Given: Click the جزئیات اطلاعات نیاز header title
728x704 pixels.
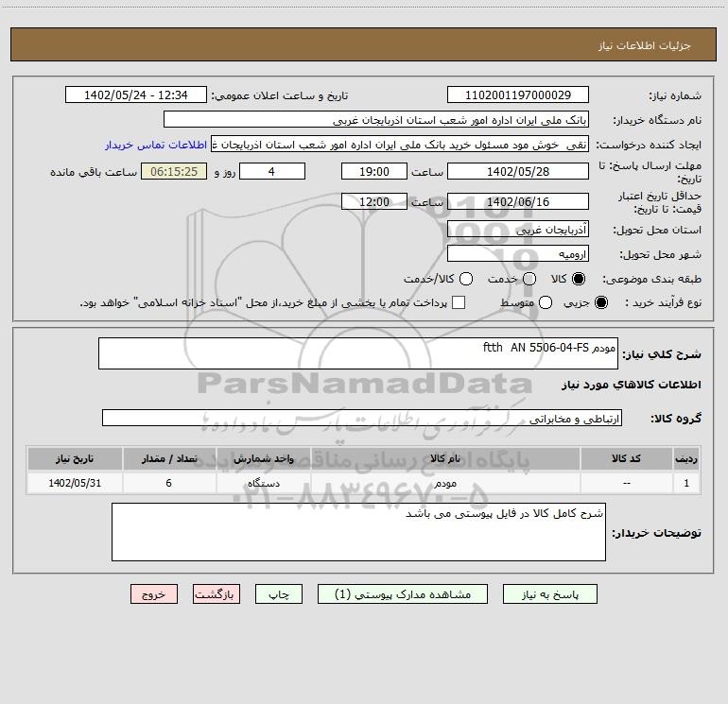Looking at the screenshot, I should pyautogui.click(x=645, y=45).
